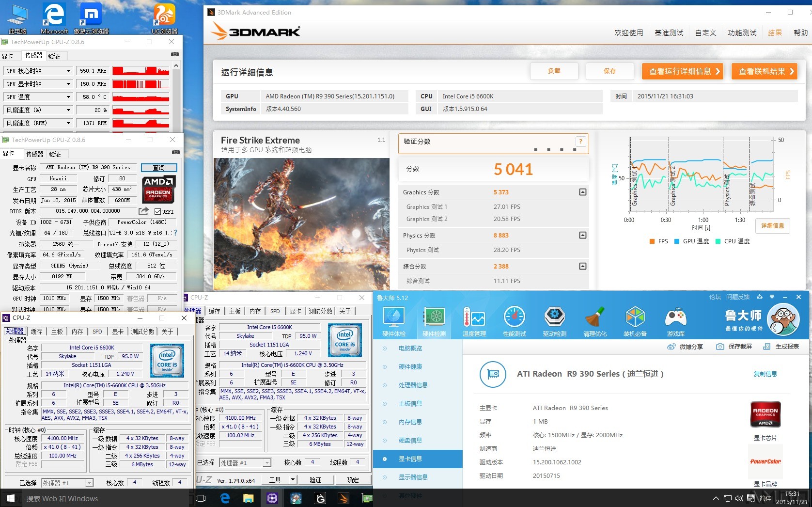This screenshot has width=812, height=507.
Task: Click 复制信息 link in 鲁大师
Action: coord(765,374)
